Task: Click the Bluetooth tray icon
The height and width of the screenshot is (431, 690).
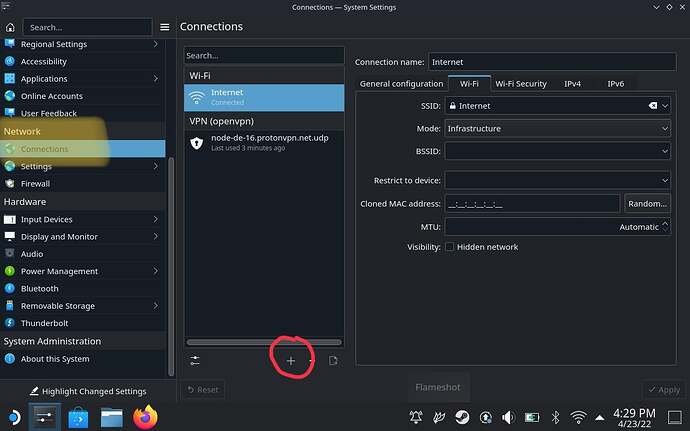Action: tap(555, 416)
